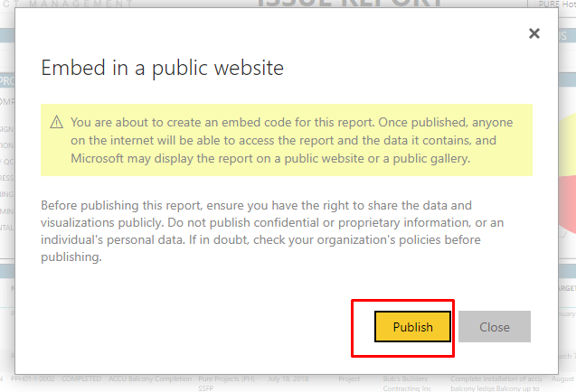
Task: Click 'Pure Projects (PH) - SSFP' cell
Action: (227, 383)
